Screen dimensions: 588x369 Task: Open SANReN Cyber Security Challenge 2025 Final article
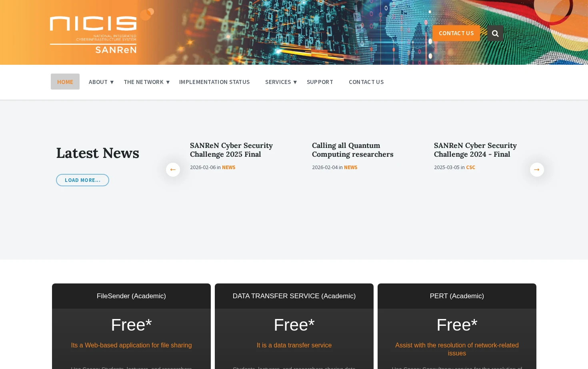(231, 150)
